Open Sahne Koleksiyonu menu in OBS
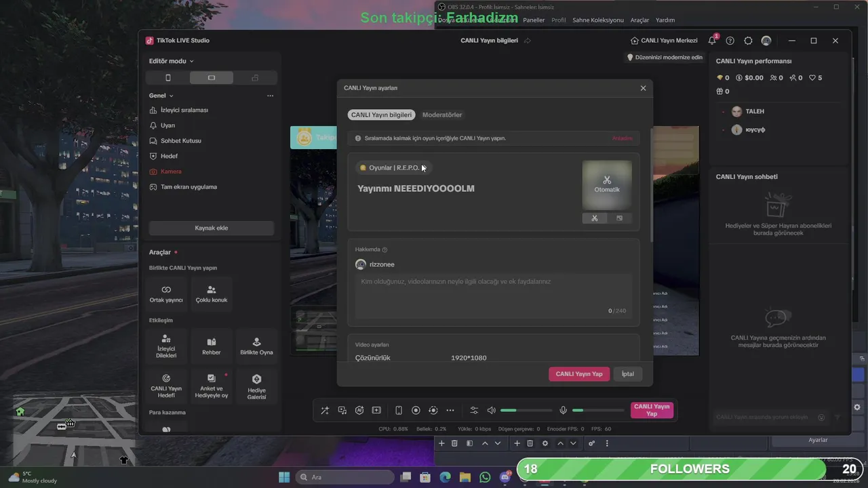This screenshot has width=868, height=488. pyautogui.click(x=598, y=20)
